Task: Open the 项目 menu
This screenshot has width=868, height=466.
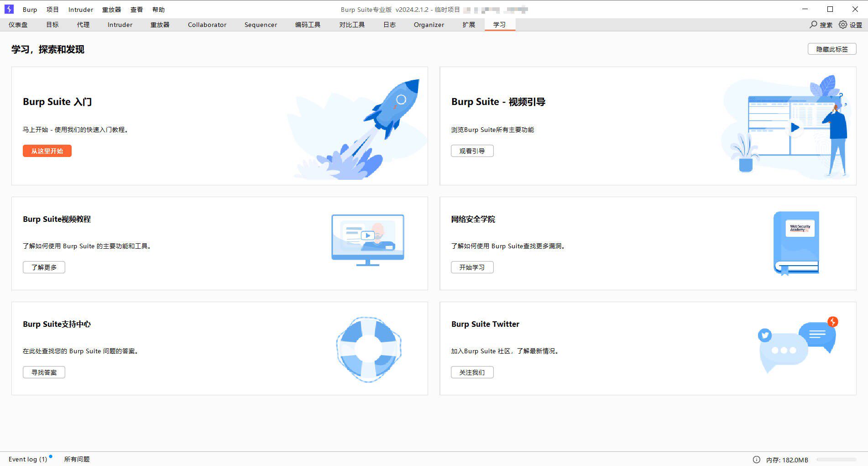Action: point(52,10)
